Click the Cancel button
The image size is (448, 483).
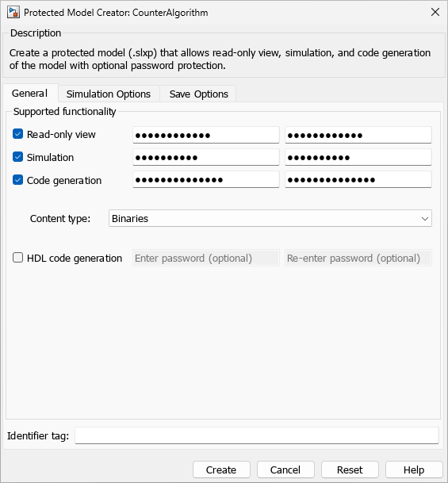pos(285,470)
